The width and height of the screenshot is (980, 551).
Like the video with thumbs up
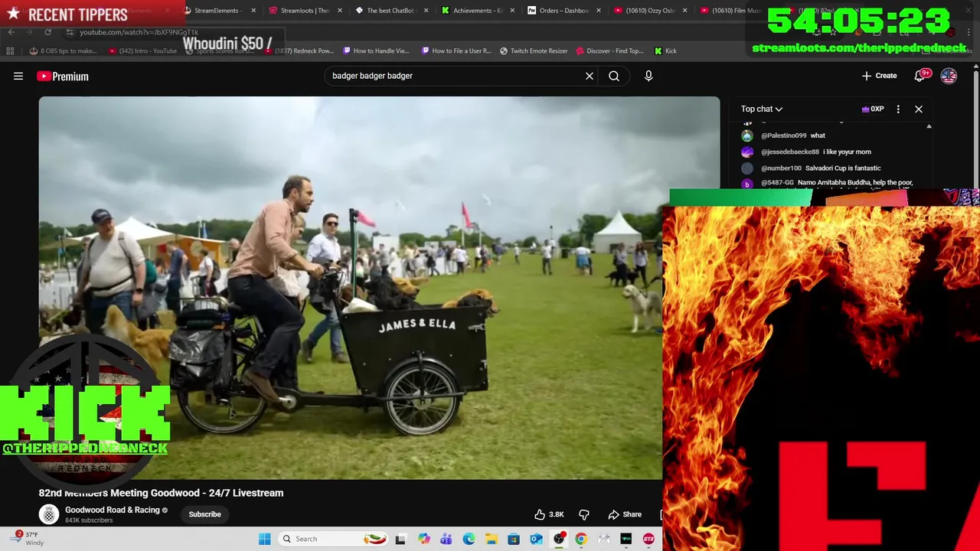549,514
